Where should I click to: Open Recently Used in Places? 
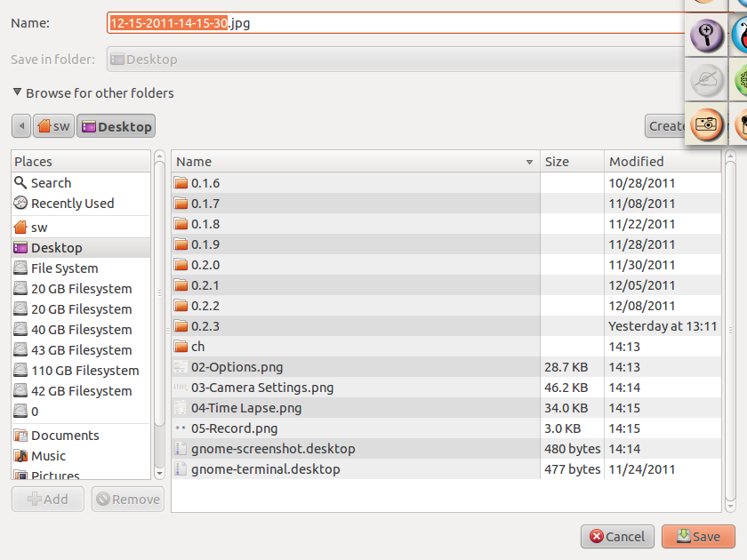coord(81,204)
